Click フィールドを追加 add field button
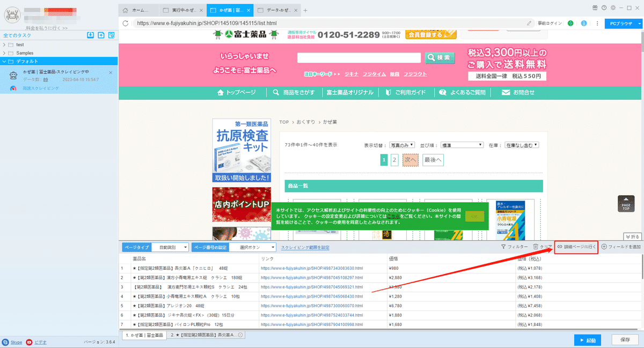Screen dimensions: 644x348 (621, 247)
